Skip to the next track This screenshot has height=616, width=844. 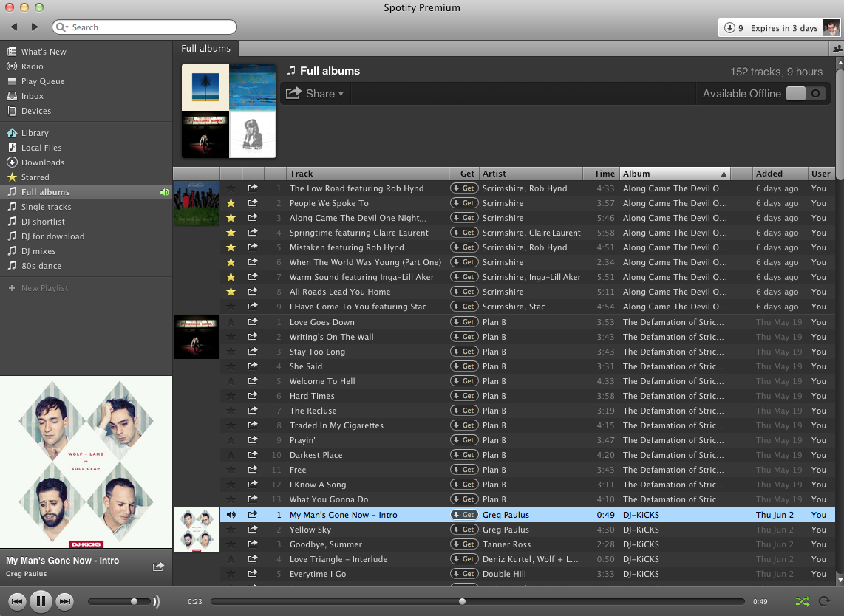tap(65, 601)
